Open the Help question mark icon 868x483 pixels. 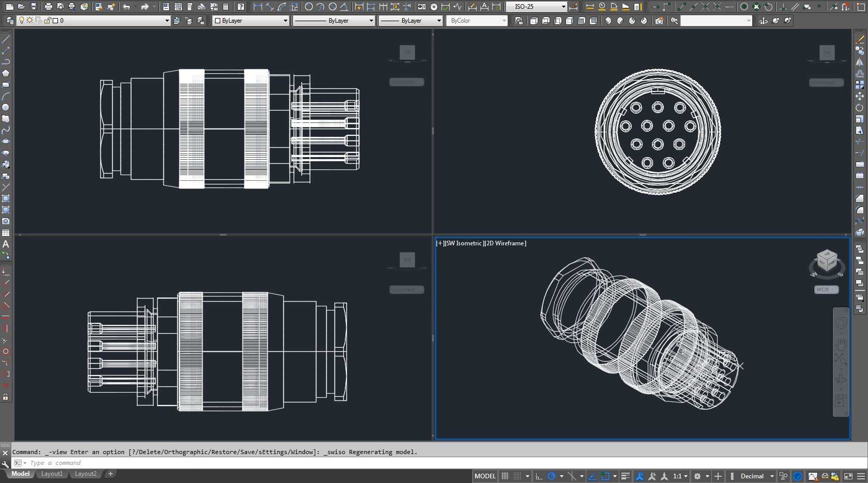(x=241, y=7)
